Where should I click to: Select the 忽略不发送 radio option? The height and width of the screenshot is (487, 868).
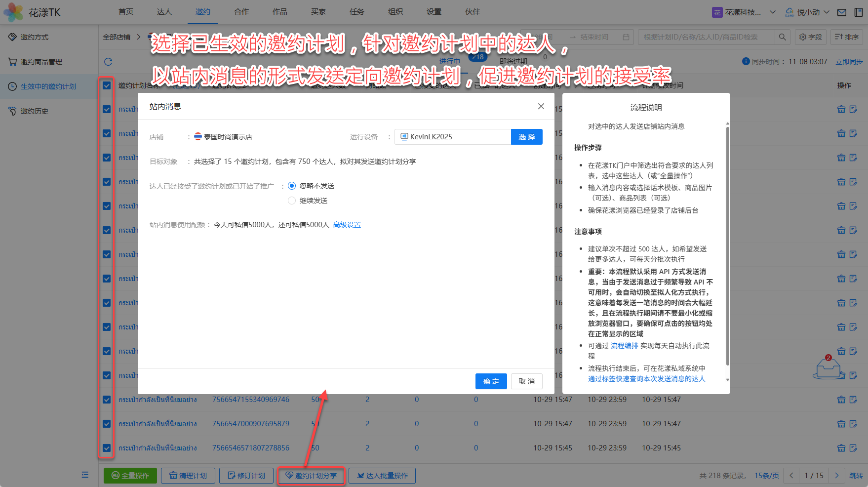point(292,186)
